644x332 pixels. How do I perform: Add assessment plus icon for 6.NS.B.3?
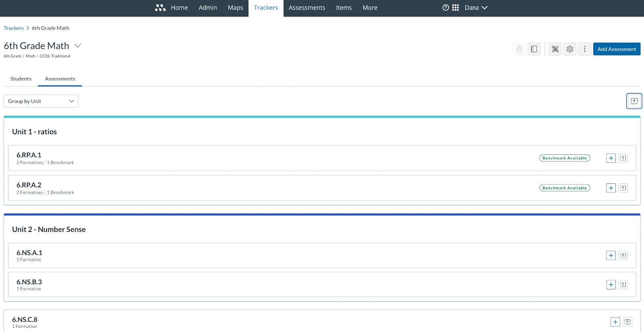pos(611,285)
